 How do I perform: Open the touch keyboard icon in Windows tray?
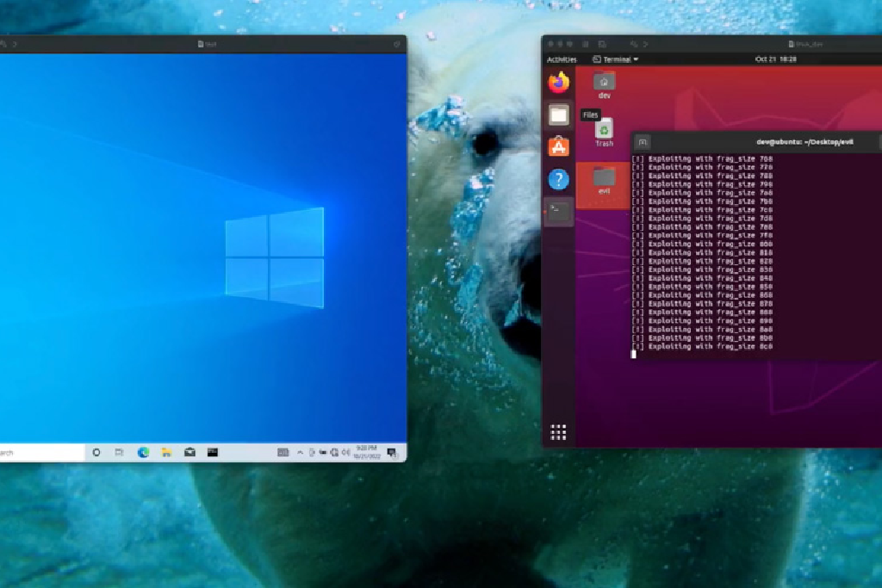pyautogui.click(x=283, y=453)
